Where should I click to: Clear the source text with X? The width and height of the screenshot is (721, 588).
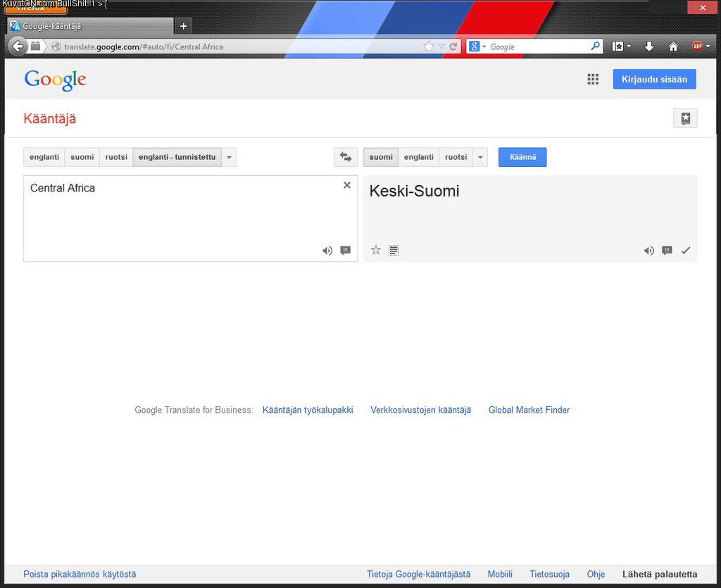(x=346, y=185)
